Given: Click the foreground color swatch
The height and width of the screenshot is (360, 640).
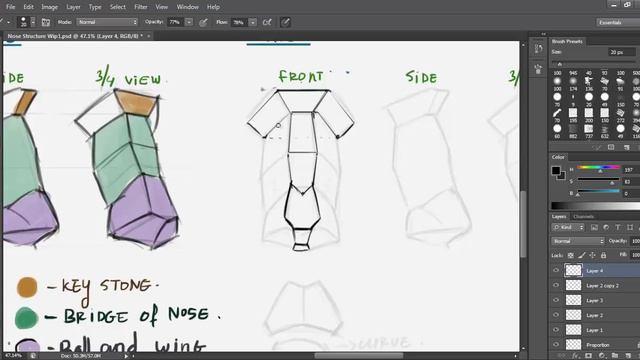Looking at the screenshot, I should [x=556, y=170].
